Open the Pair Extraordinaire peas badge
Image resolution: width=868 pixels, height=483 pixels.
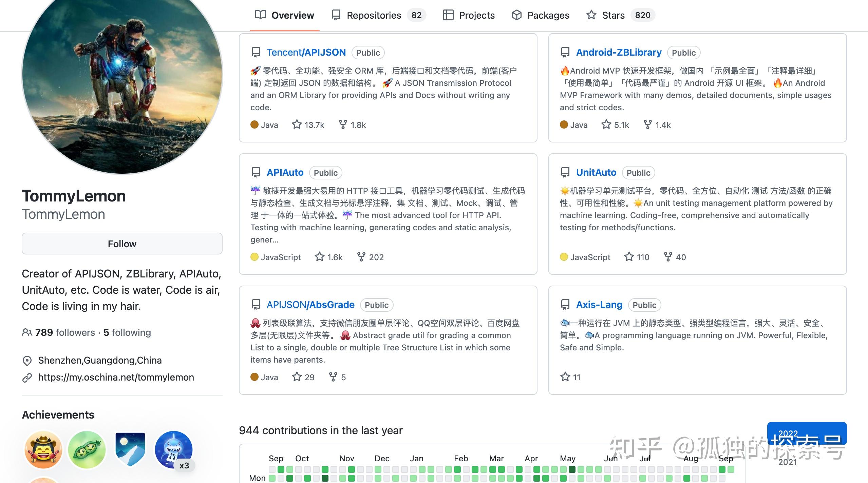point(87,450)
